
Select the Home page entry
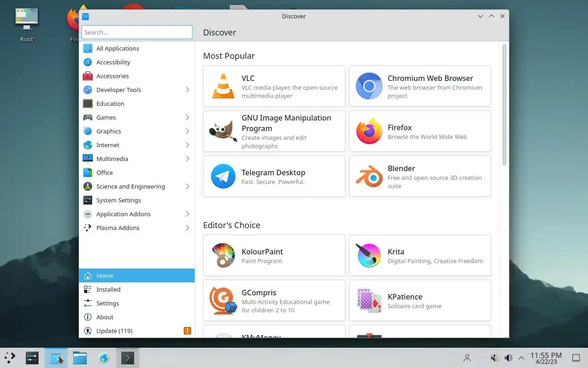(137, 276)
